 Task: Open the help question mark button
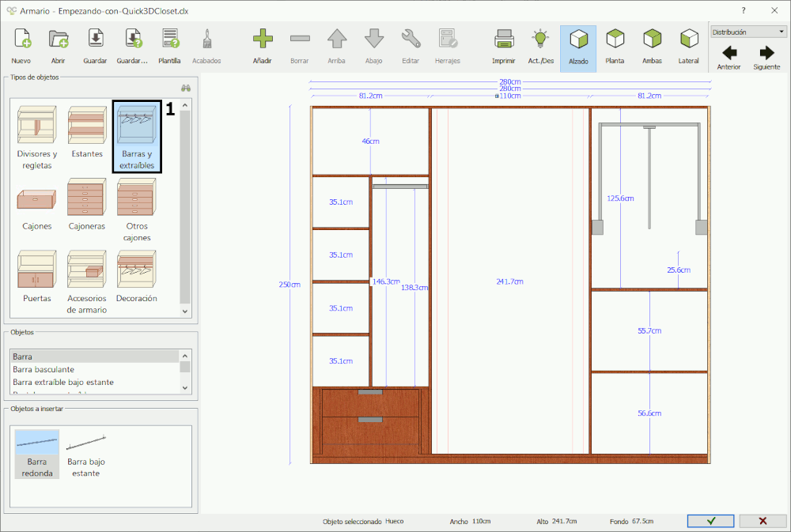tap(743, 10)
